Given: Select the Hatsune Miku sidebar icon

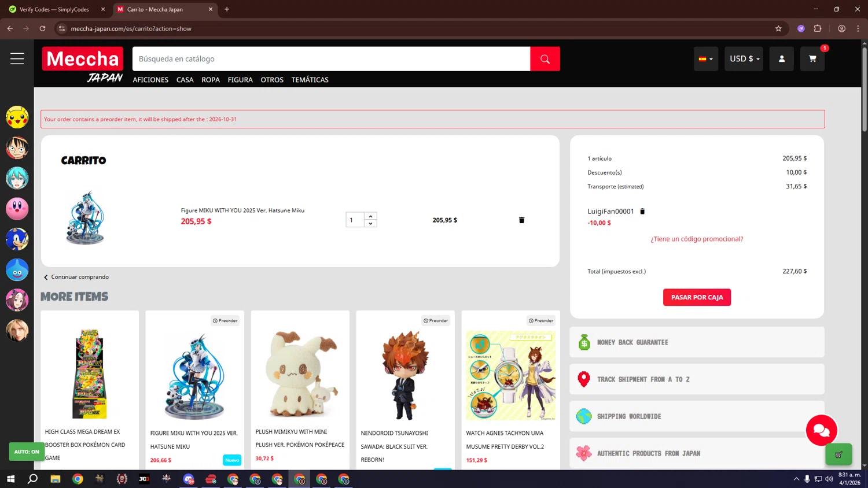Looking at the screenshot, I should [x=17, y=178].
